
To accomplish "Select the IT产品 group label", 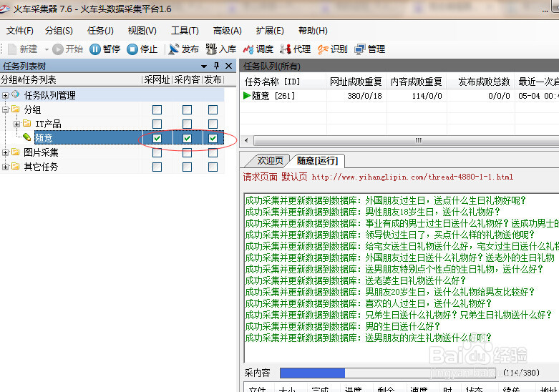I will click(48, 124).
